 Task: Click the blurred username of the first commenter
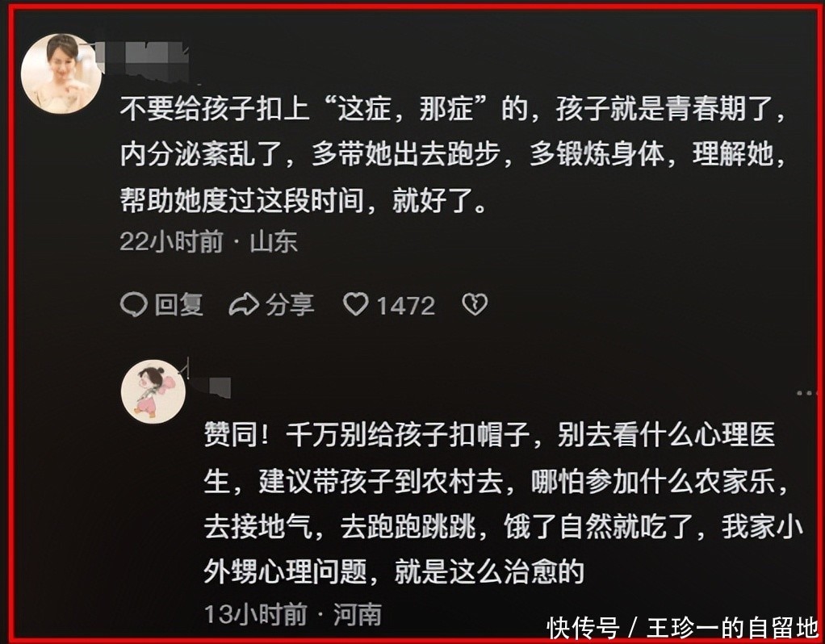pyautogui.click(x=142, y=61)
